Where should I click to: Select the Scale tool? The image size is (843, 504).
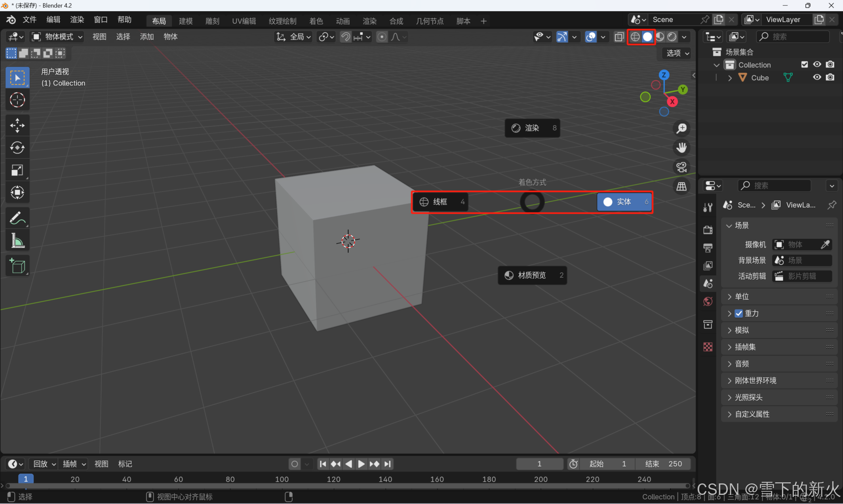point(17,170)
